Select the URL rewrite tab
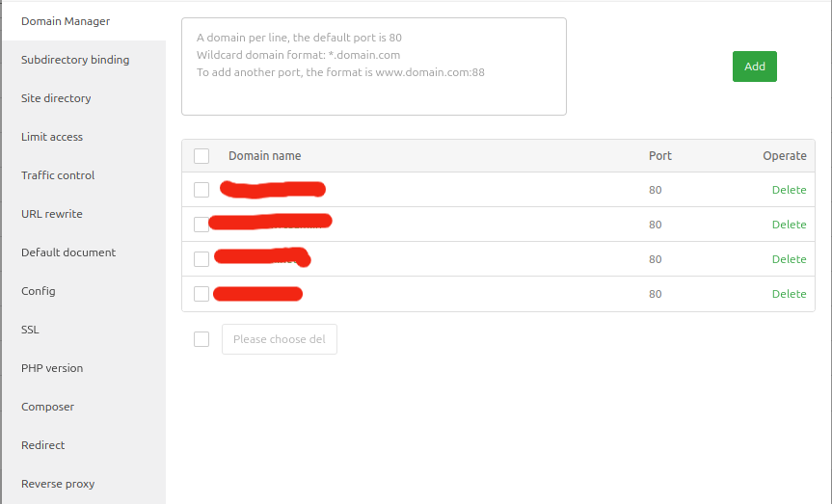The width and height of the screenshot is (832, 504). pyautogui.click(x=52, y=214)
